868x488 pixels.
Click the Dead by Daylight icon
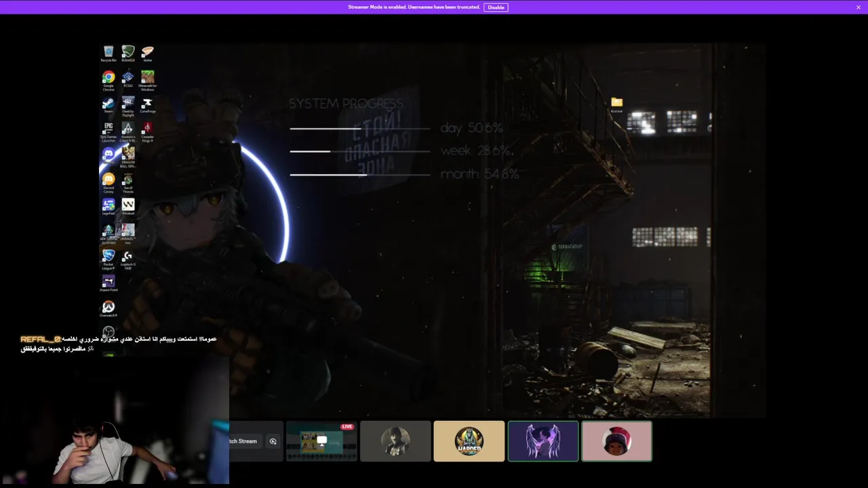(x=128, y=106)
